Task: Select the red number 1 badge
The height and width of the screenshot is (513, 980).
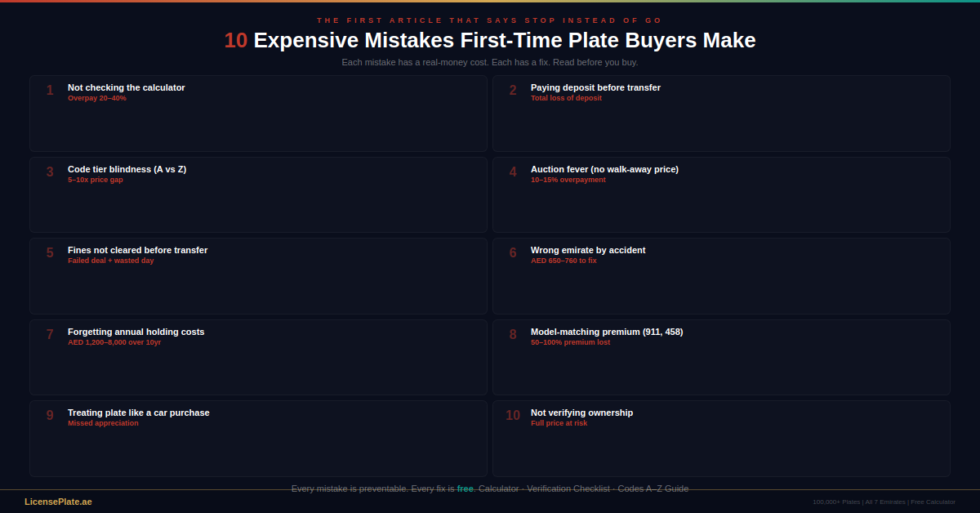Action: click(x=48, y=90)
